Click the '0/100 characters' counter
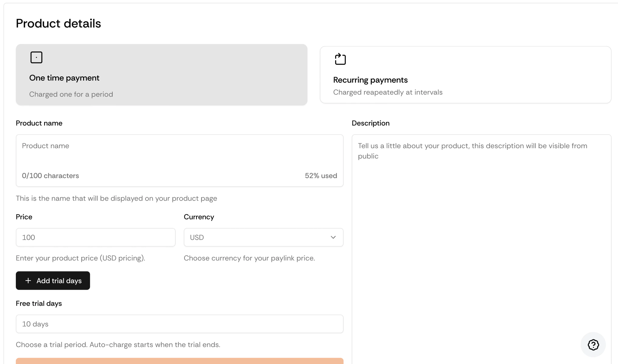618x364 pixels. tap(50, 176)
